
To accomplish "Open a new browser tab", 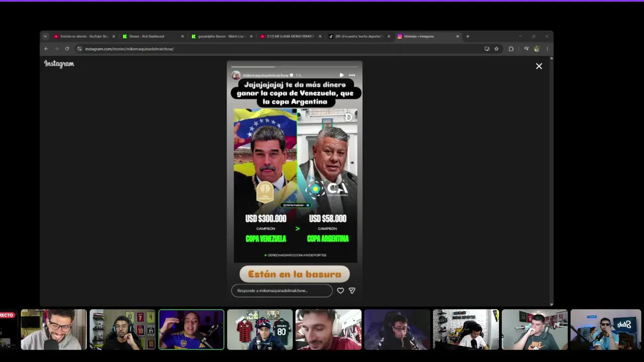I will point(467,36).
